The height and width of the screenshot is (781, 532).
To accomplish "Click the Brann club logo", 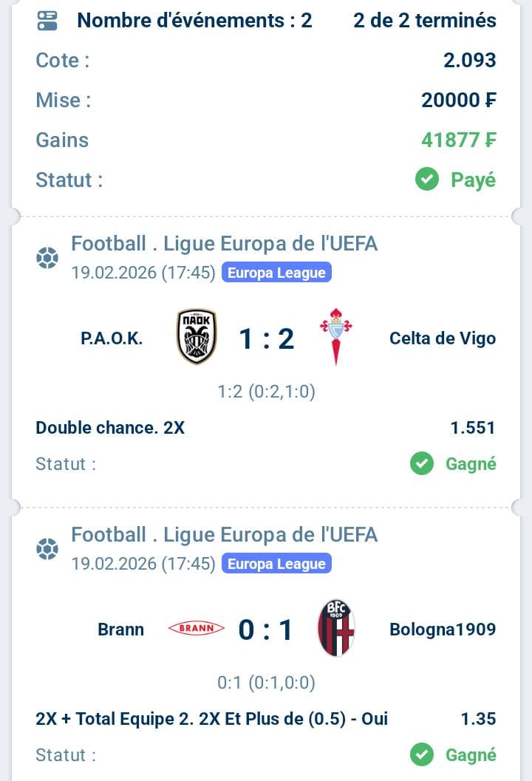I will [197, 629].
